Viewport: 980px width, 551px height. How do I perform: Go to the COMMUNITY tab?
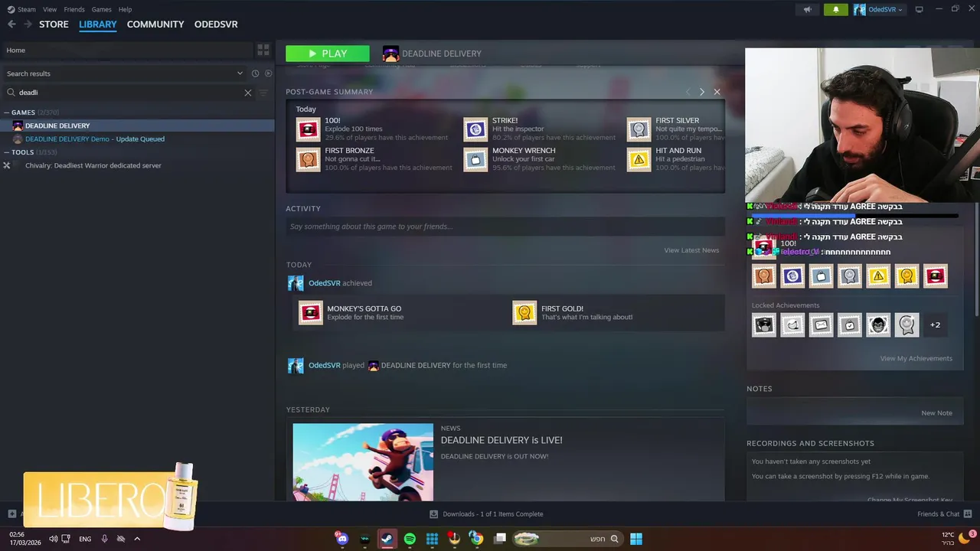pos(155,24)
